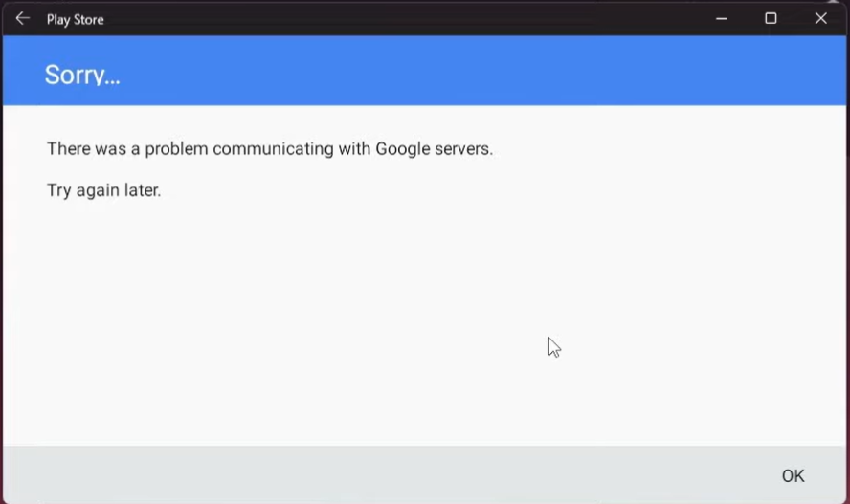Click the Play Store window title
Screen dimensions: 850x504
pyautogui.click(x=75, y=20)
